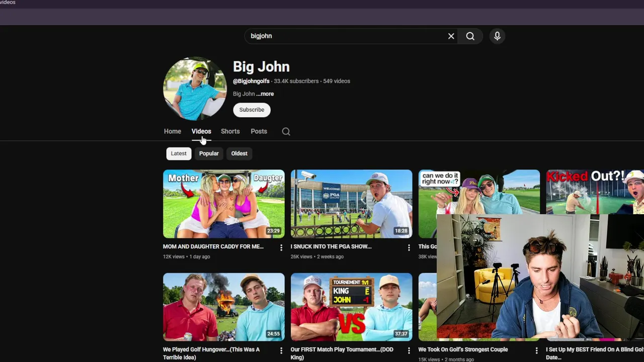Open the Mother Daughter caddy thumbnail

point(223,204)
